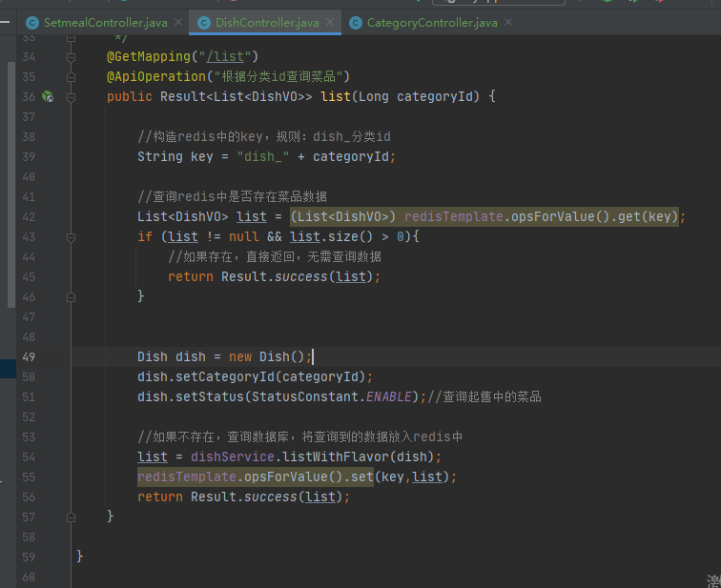
Task: Click on "setCategoryId" on line 50
Action: tap(225, 376)
